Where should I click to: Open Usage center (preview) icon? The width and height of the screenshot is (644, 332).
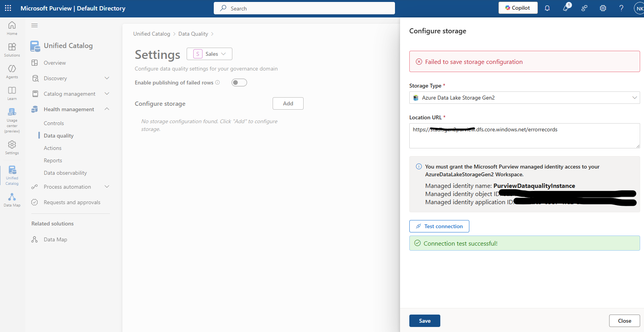(12, 112)
